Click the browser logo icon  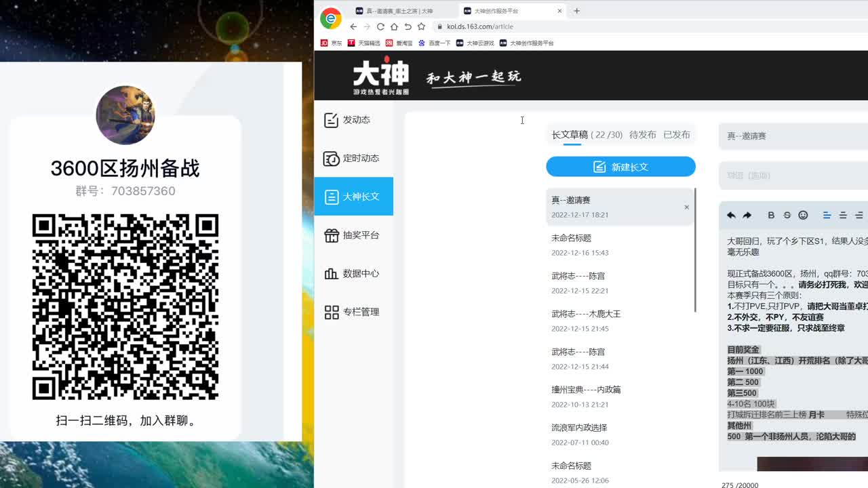331,18
